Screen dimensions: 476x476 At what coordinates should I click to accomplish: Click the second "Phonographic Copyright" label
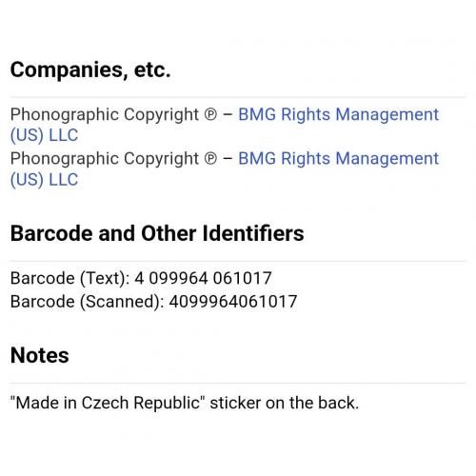(105, 159)
